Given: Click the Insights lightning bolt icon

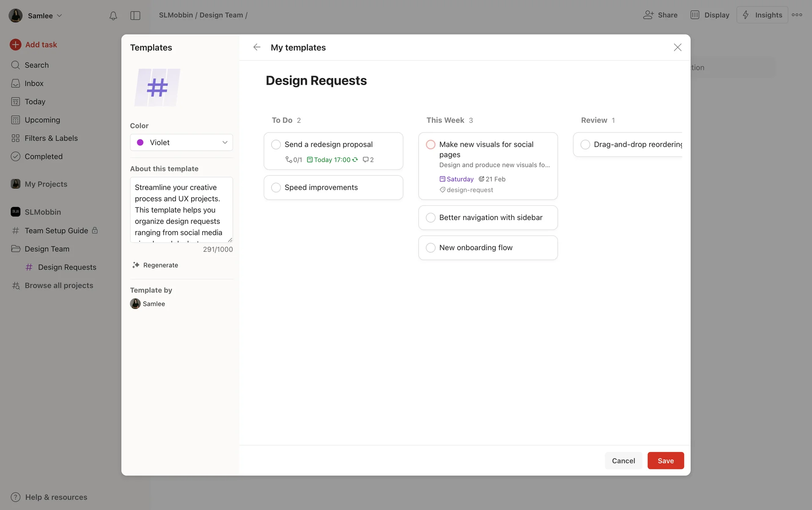Looking at the screenshot, I should coord(746,15).
